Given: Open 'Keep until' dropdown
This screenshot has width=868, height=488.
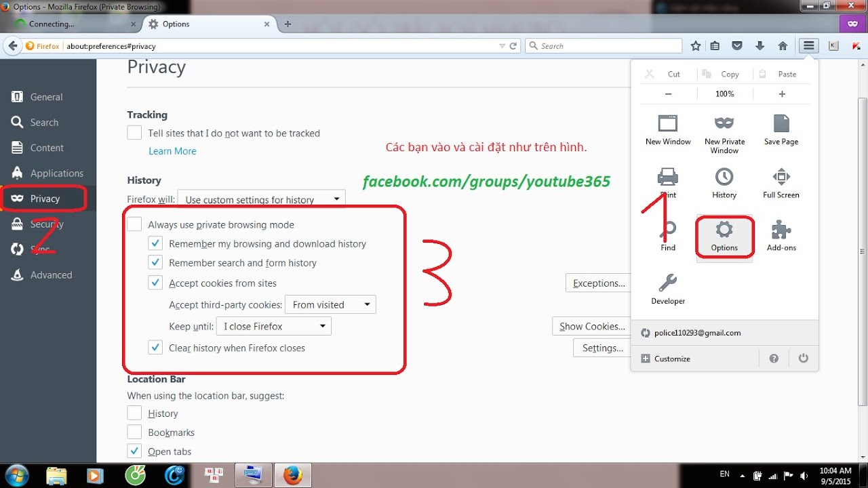Looking at the screenshot, I should [273, 326].
